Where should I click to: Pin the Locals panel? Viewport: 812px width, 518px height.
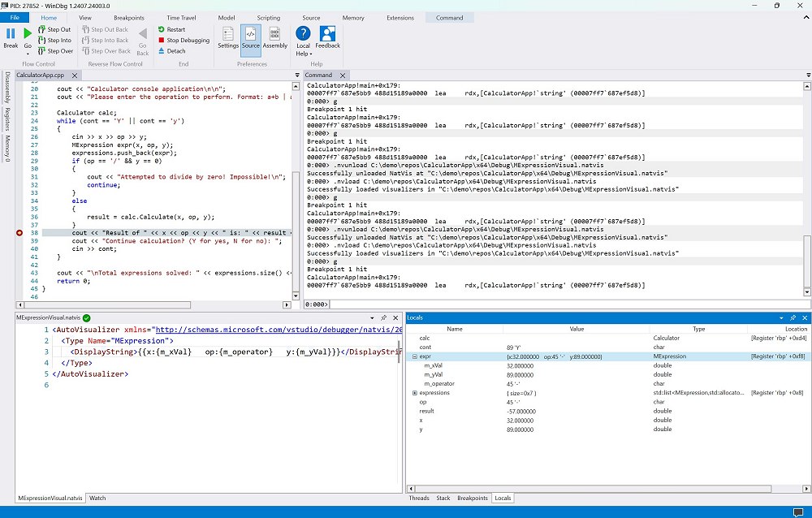pos(793,318)
